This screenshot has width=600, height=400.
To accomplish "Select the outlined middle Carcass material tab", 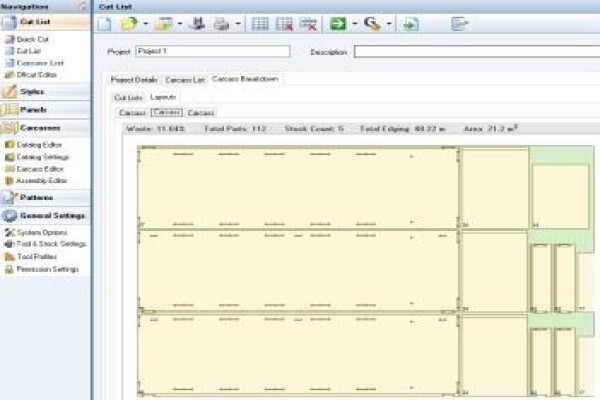I will pyautogui.click(x=167, y=113).
